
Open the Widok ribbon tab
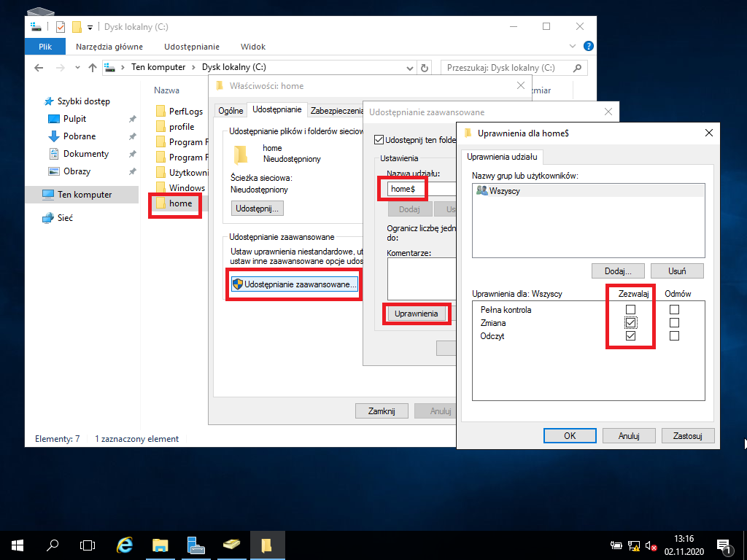point(253,47)
